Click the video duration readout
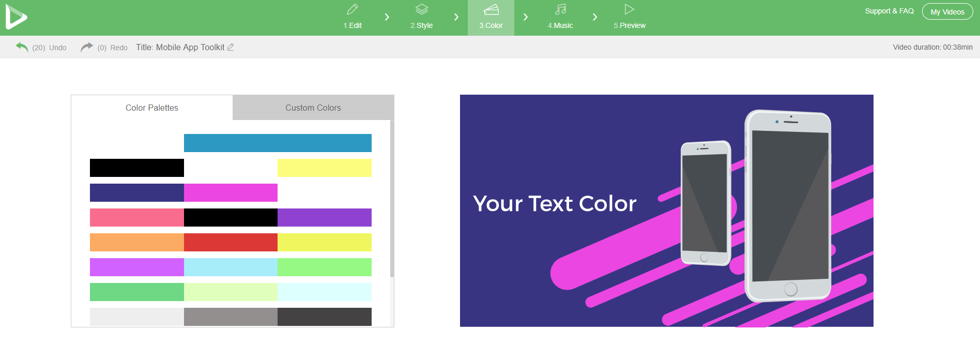 933,47
